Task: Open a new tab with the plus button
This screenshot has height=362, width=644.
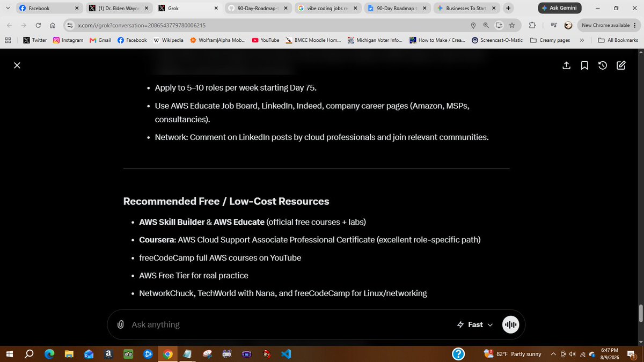Action: click(x=508, y=8)
